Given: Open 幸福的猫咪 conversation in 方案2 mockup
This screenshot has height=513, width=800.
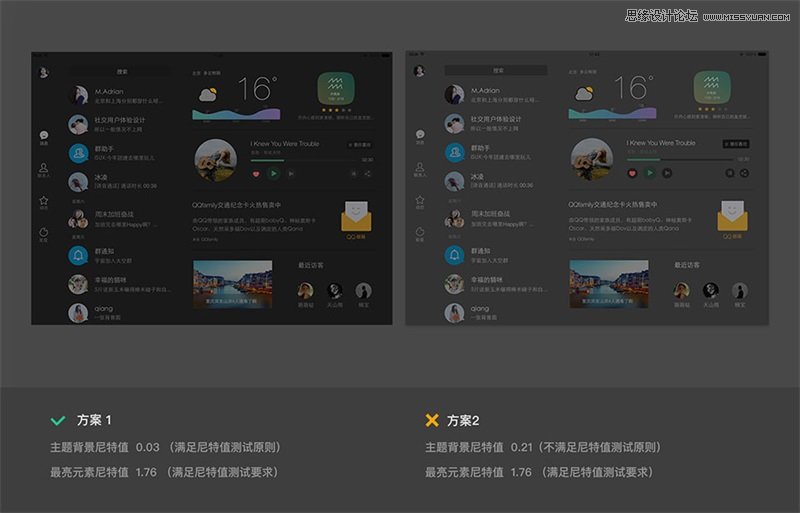Looking at the screenshot, I should point(496,284).
